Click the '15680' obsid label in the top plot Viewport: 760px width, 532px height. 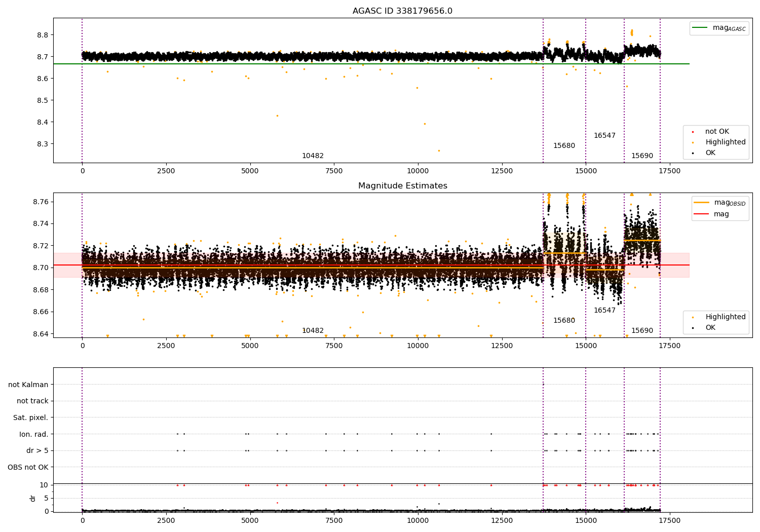tap(564, 146)
